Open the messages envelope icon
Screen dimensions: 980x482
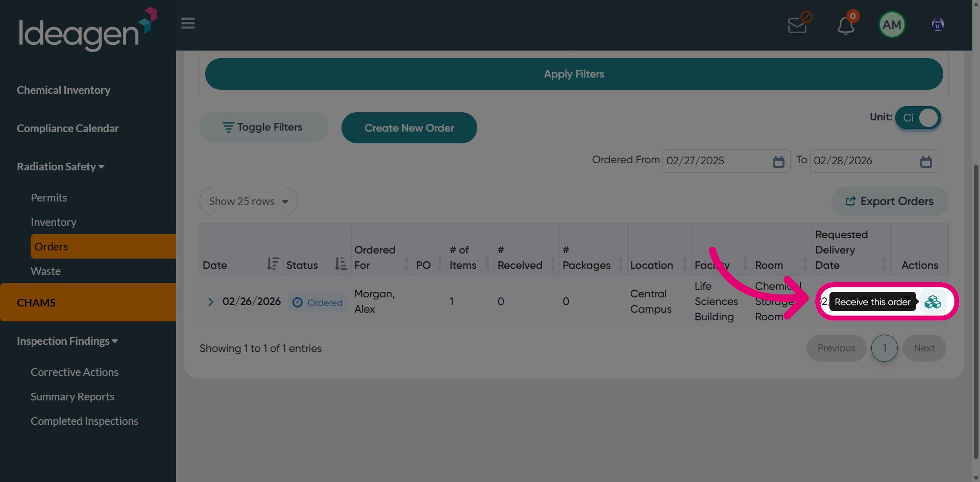(798, 23)
